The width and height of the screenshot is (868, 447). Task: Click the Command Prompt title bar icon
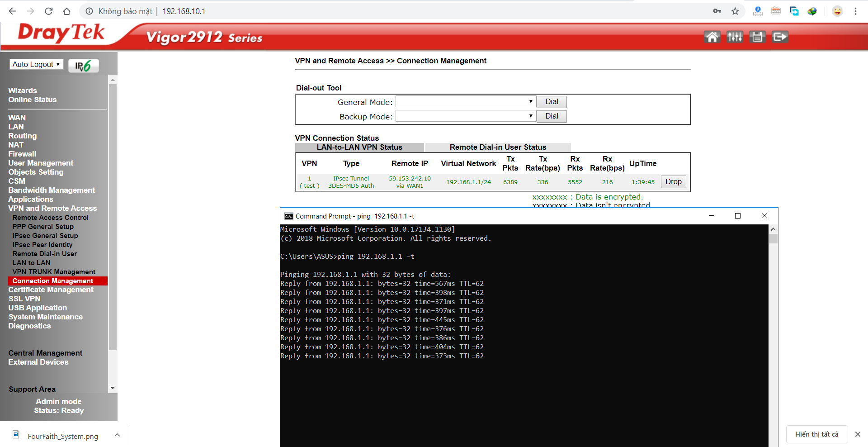pos(288,216)
